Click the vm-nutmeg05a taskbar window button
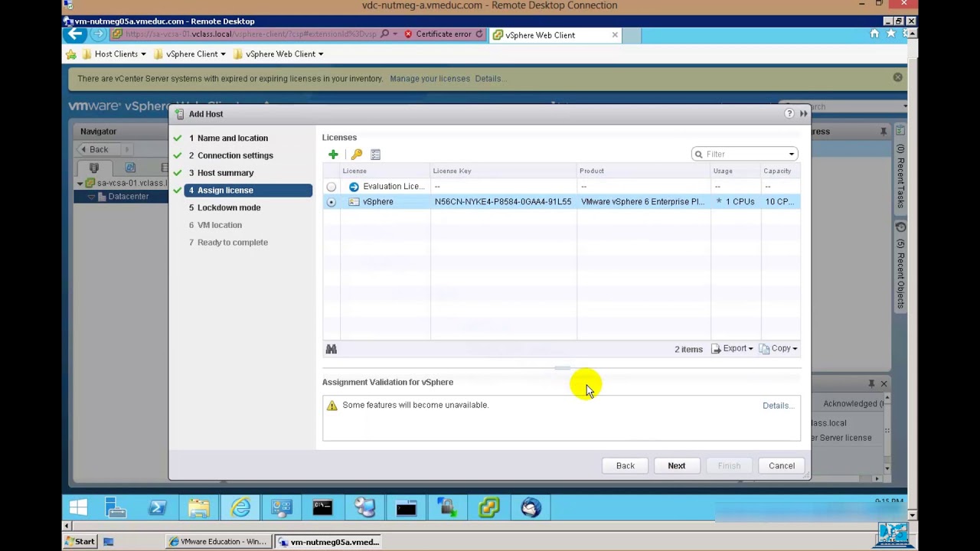This screenshot has width=980, height=551. [x=328, y=542]
